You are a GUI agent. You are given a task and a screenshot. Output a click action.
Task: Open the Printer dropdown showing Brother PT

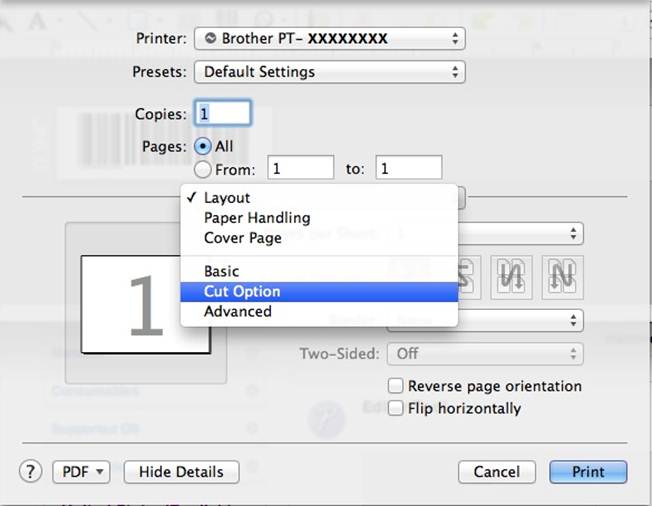pos(329,38)
